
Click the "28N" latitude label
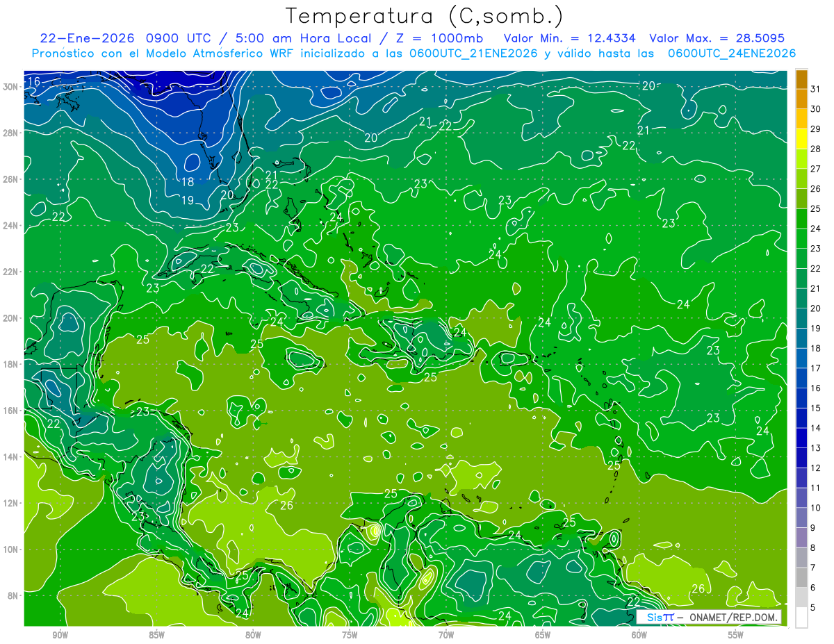tap(10, 133)
